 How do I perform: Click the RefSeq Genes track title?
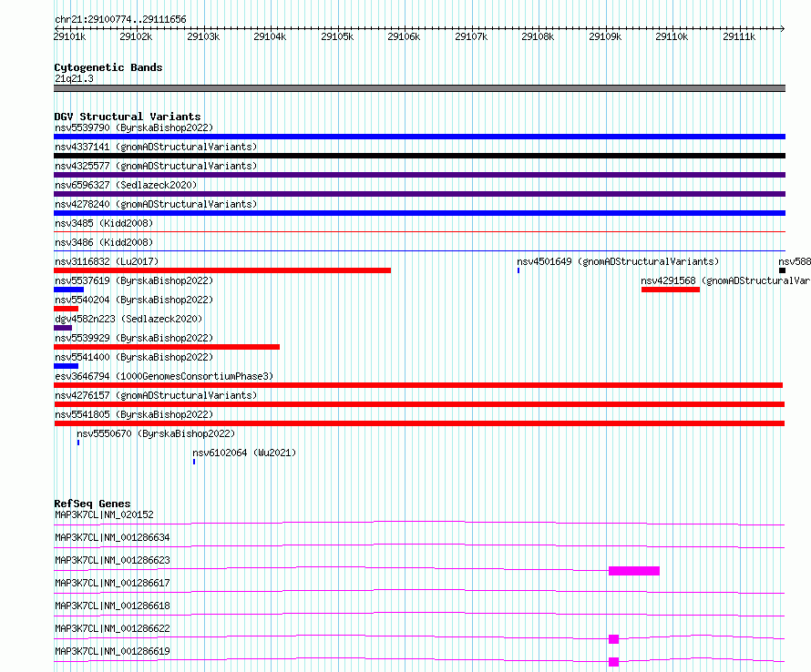tap(92, 504)
